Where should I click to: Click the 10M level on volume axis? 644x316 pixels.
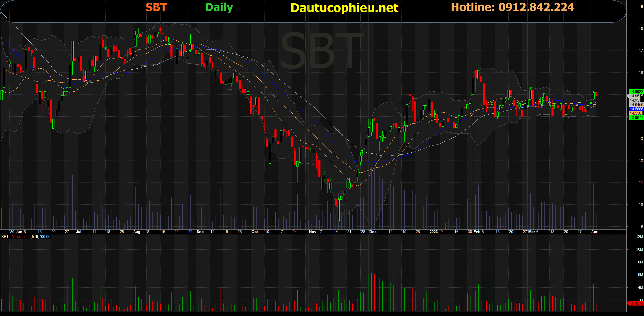point(639,249)
